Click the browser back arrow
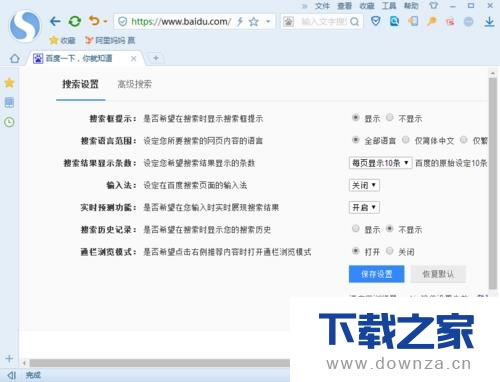Viewport: 500px width, 382px height. (55, 22)
